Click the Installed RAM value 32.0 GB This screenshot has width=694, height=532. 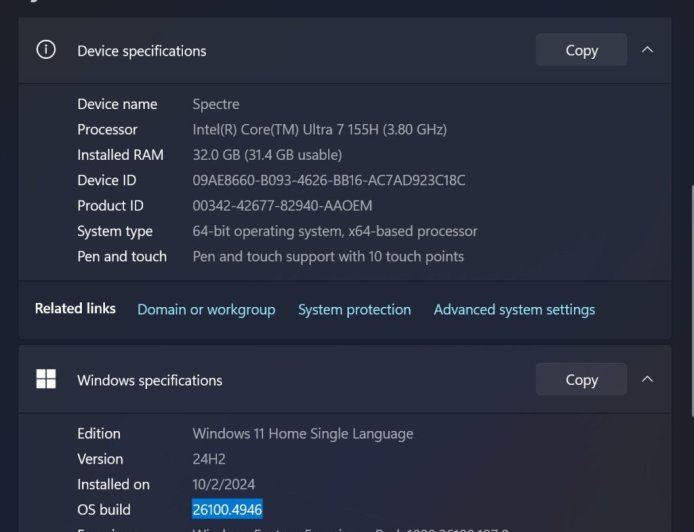click(267, 154)
